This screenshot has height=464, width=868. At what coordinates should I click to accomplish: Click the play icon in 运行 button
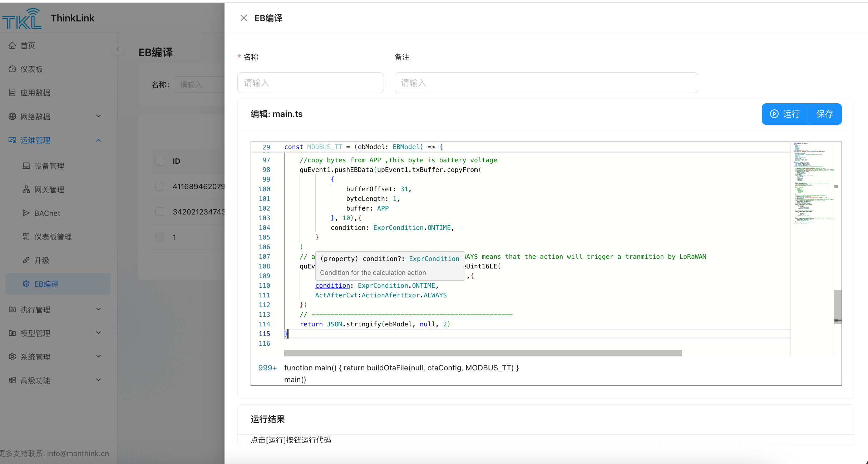774,114
